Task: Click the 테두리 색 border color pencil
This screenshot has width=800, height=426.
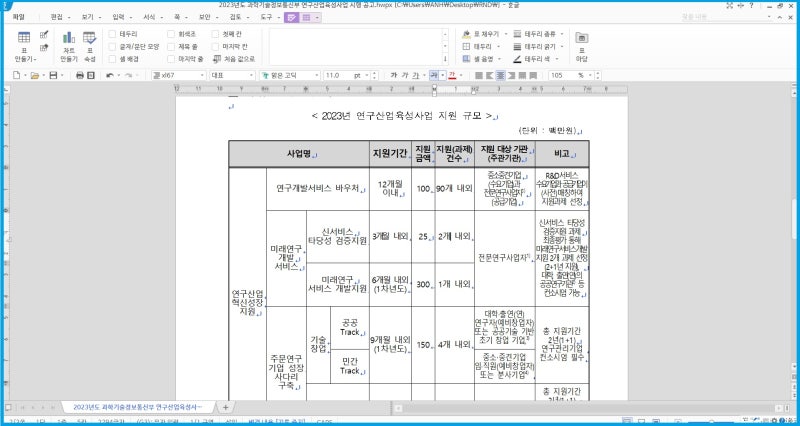Action: 517,59
